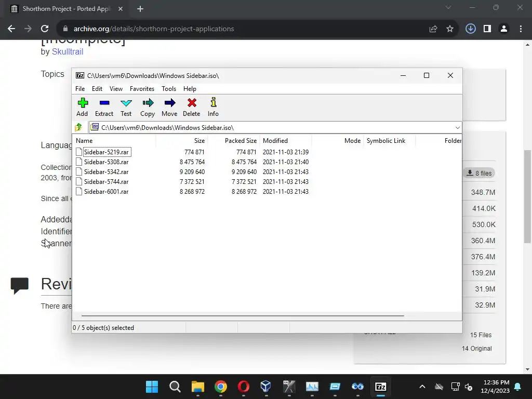The image size is (532, 399).
Task: Open the View menu in 7-Zip
Action: pos(116,88)
